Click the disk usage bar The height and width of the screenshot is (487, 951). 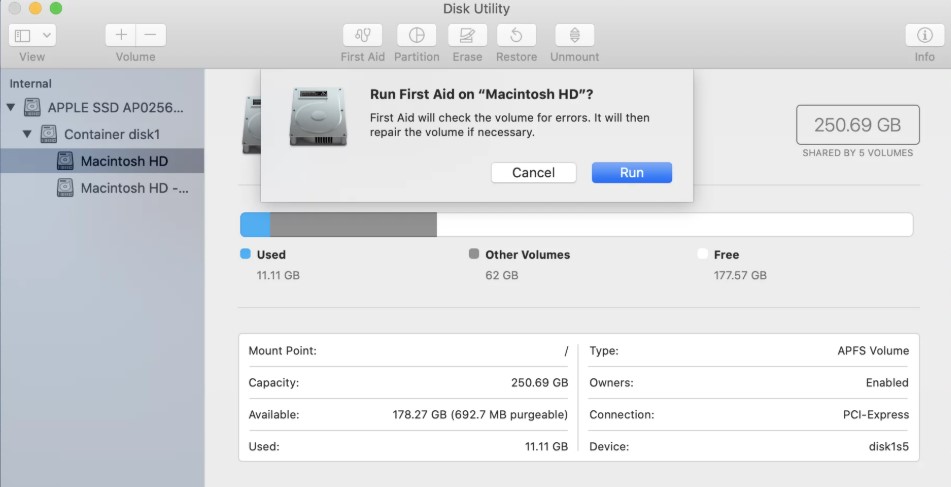pyautogui.click(x=576, y=224)
